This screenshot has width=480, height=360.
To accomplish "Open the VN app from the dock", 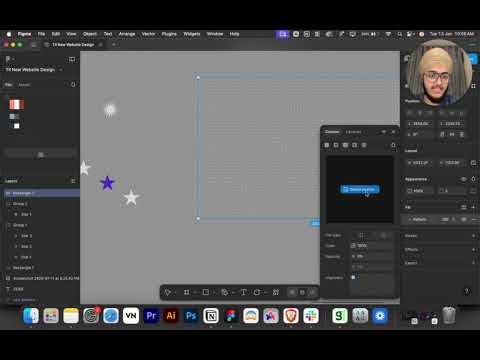I will point(131,316).
